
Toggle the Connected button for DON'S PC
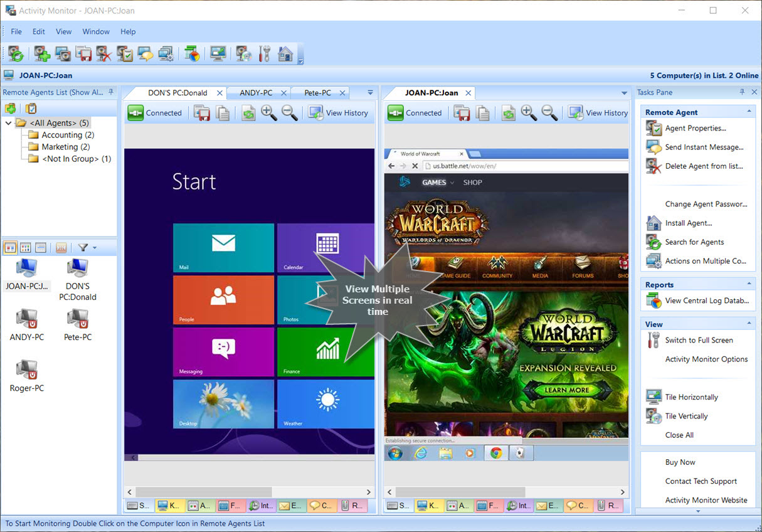point(155,113)
